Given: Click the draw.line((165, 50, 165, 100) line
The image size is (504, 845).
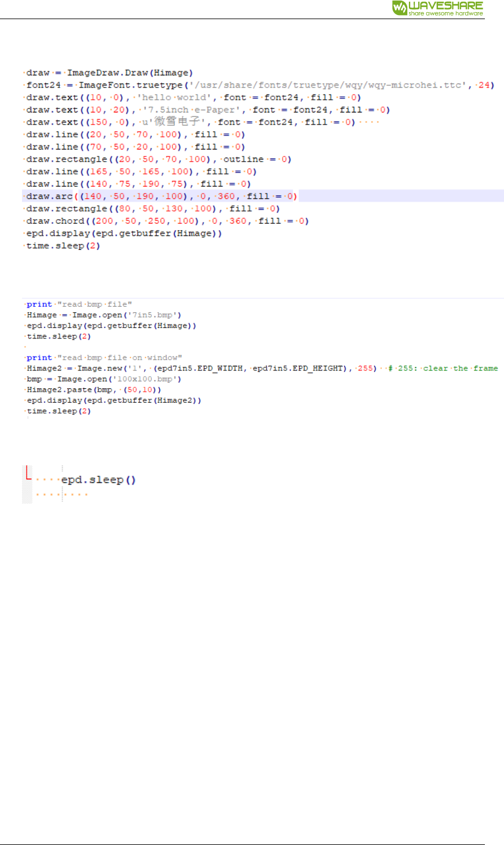Looking at the screenshot, I should point(141,172).
